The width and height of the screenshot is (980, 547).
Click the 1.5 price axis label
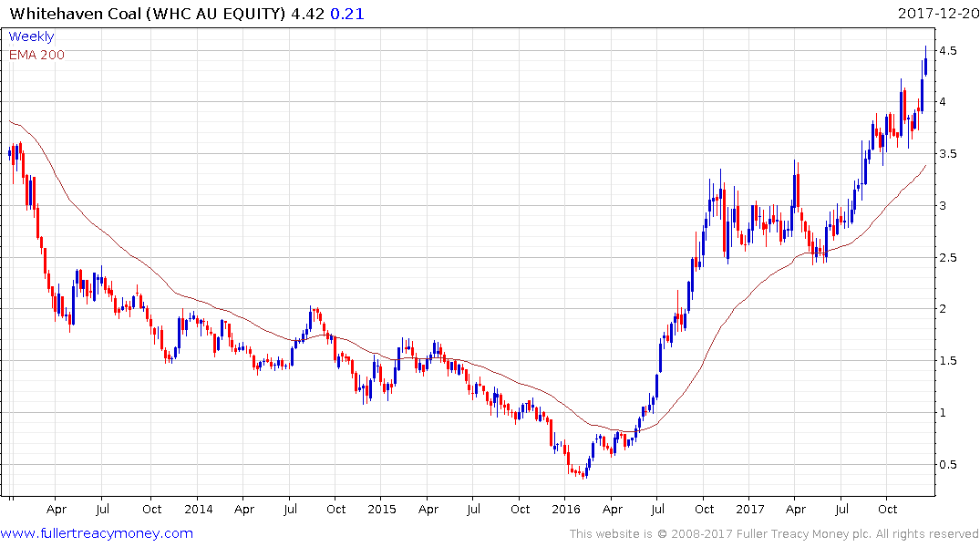click(947, 361)
